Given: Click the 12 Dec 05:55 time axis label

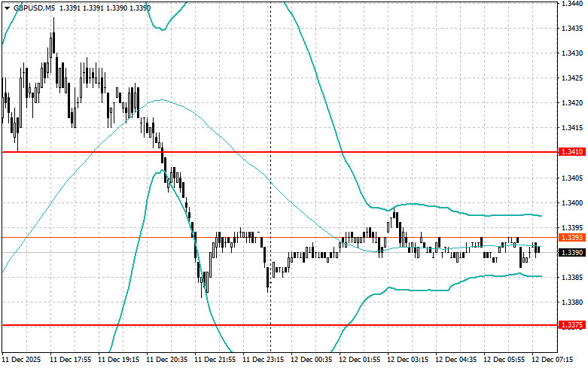Looking at the screenshot, I should coord(504,360).
